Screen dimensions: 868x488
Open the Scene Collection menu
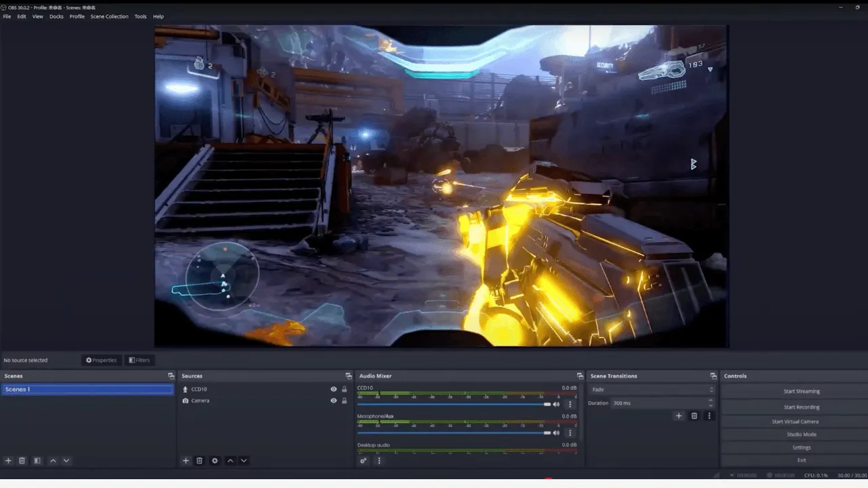click(109, 16)
